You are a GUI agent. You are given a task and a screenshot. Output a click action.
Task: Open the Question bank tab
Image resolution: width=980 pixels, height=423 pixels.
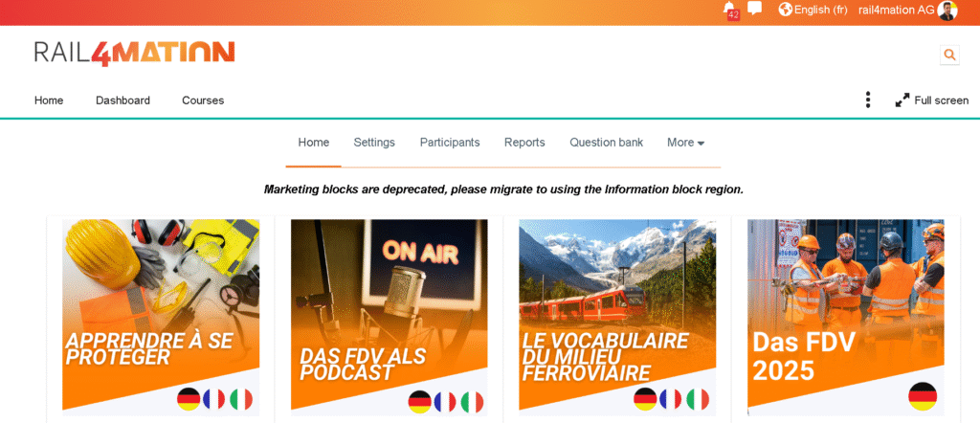pyautogui.click(x=606, y=143)
